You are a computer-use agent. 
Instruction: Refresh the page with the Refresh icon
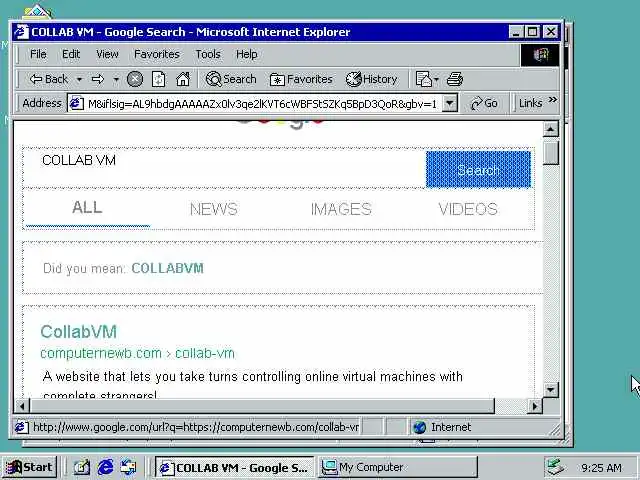158,79
